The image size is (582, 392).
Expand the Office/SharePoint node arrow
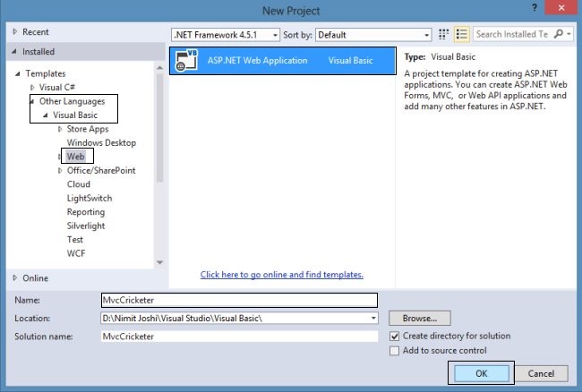(x=60, y=171)
